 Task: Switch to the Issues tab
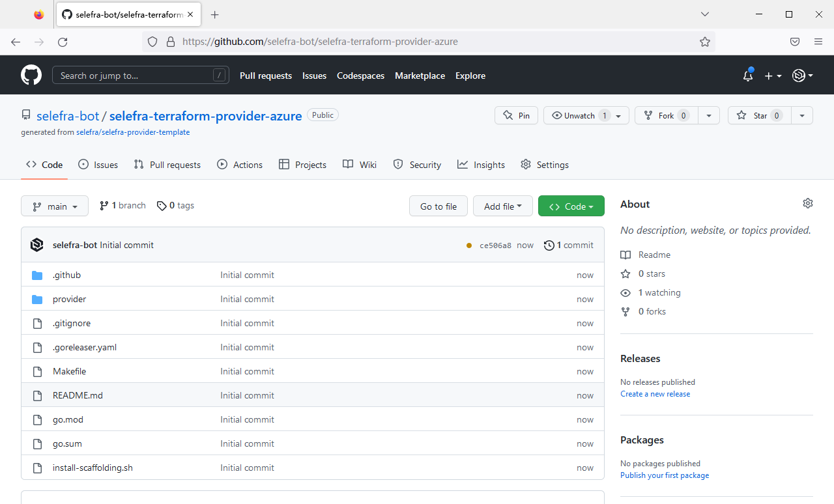(98, 165)
